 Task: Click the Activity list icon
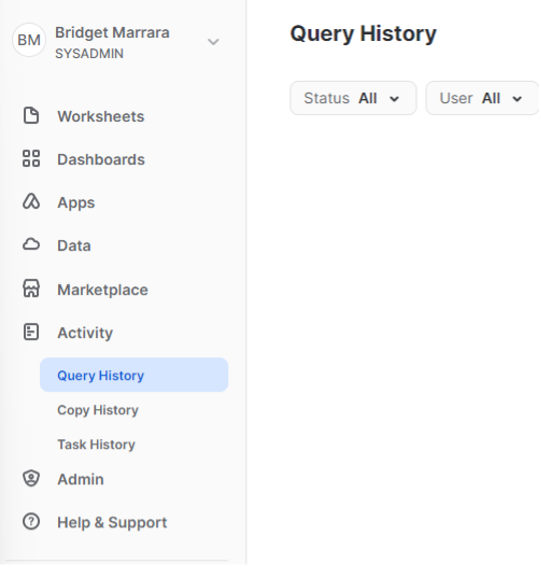click(31, 332)
